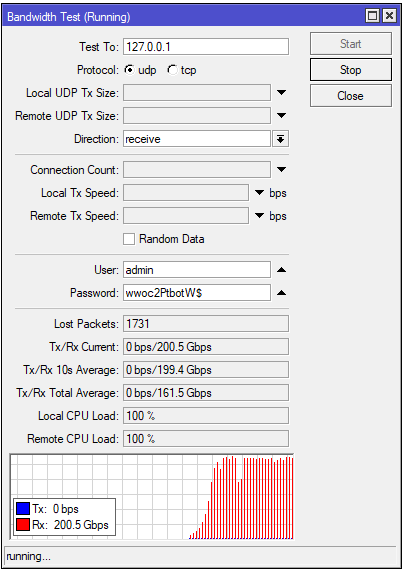Screen dimensions: 404x572
Task: Click the Direction field showing receive
Action: (197, 139)
